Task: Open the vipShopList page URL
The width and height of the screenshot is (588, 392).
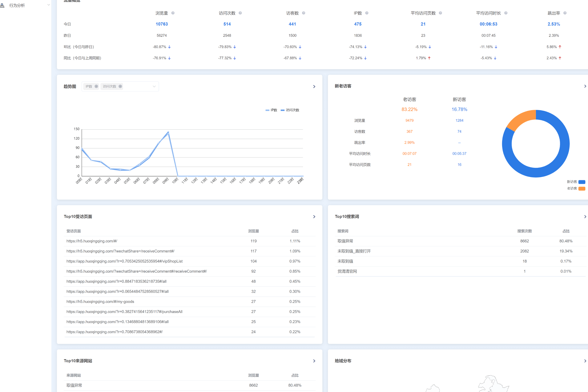Action: pos(125,261)
